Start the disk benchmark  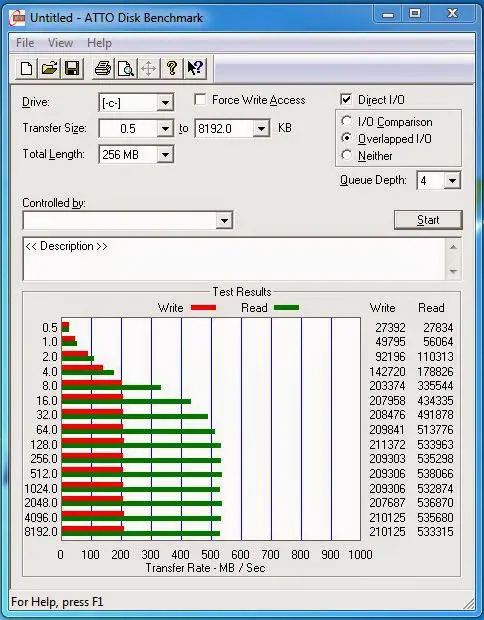(428, 220)
